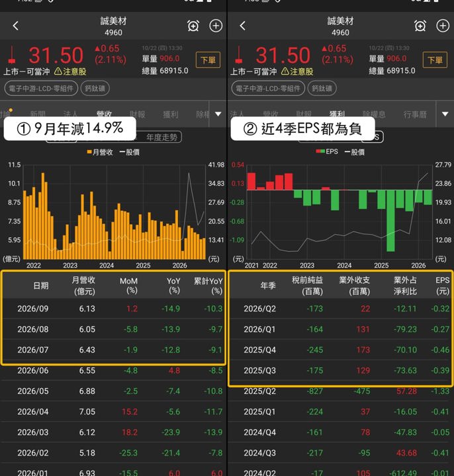Switch to 新聞 tab on left screen

[x=38, y=114]
